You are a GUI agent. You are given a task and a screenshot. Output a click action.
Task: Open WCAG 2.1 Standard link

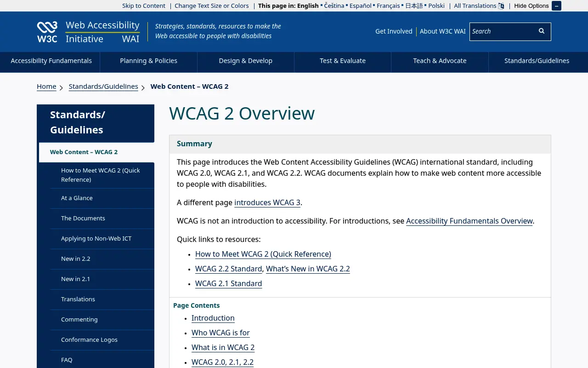[228, 284]
